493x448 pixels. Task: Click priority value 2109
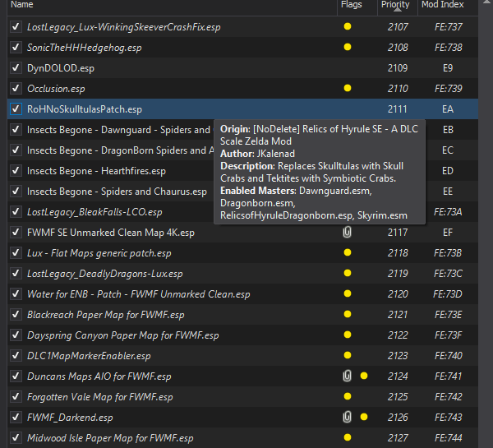(398, 68)
